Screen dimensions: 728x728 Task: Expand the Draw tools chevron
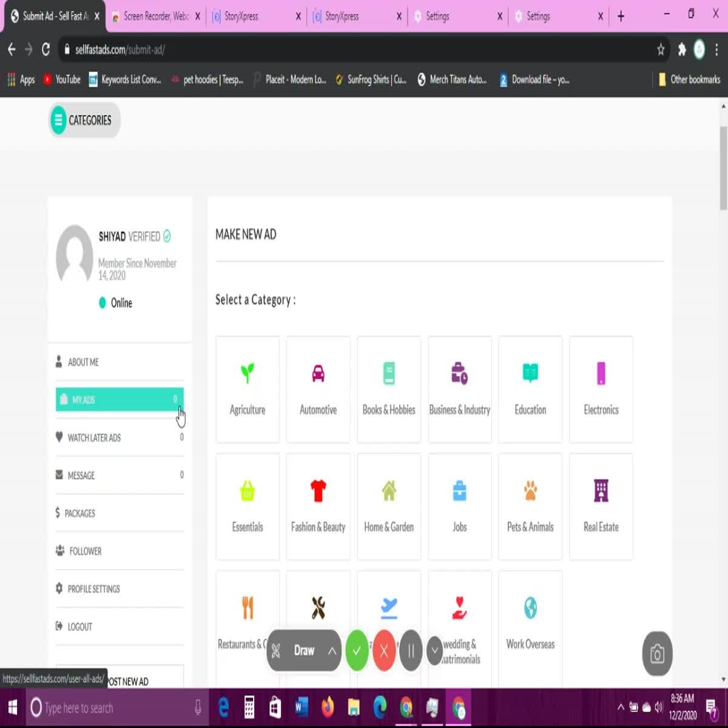[x=331, y=650]
